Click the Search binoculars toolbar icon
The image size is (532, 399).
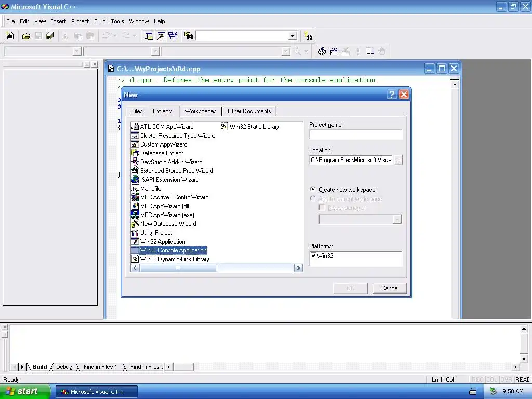(x=308, y=36)
